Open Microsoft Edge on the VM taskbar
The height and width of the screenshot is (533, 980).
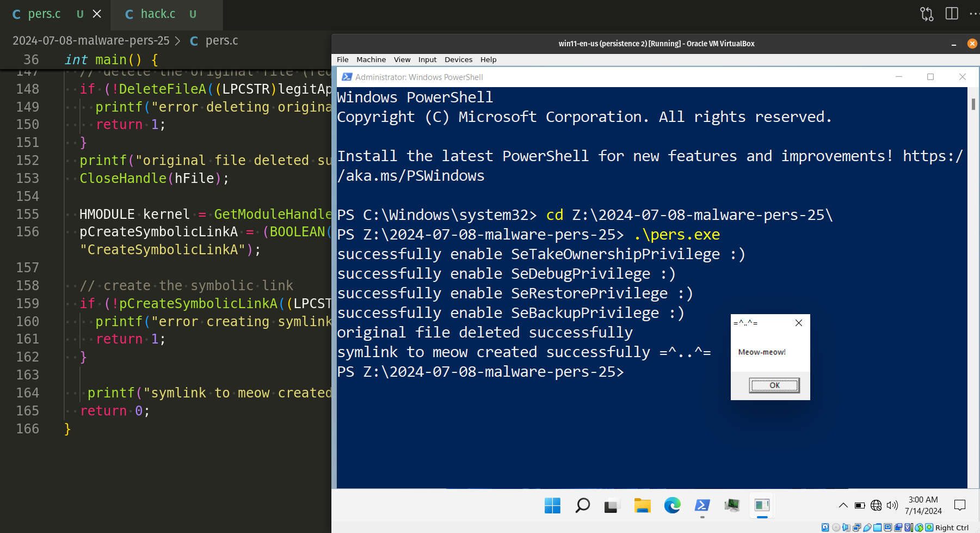(x=673, y=506)
